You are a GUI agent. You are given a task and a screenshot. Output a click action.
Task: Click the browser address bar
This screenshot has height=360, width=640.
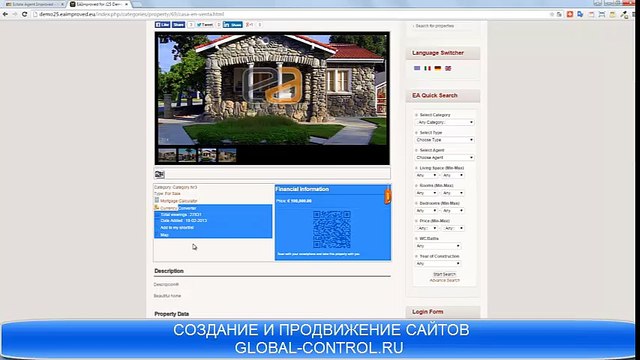point(286,14)
